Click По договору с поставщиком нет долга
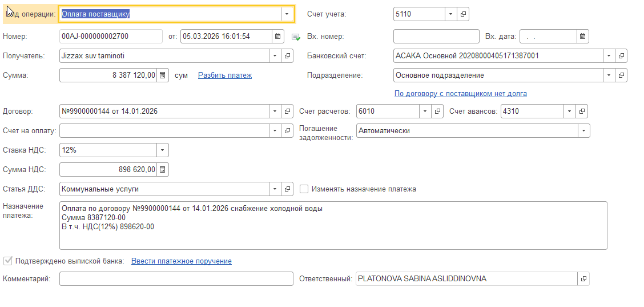The width and height of the screenshot is (644, 307). [x=460, y=93]
